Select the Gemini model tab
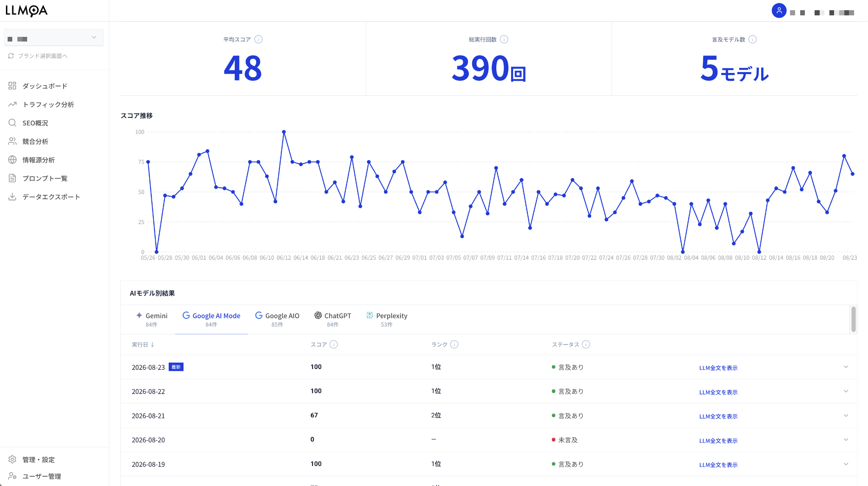The image size is (868, 486). coord(152,319)
